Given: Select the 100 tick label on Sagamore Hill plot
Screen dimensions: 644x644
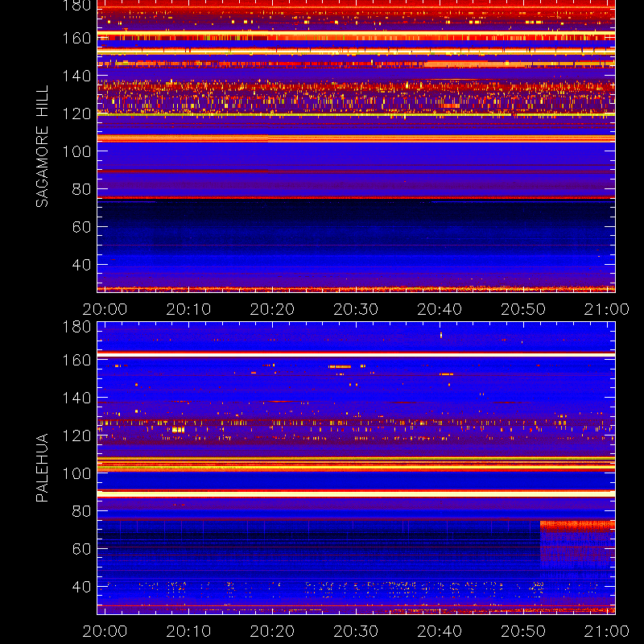Looking at the screenshot, I should point(76,151).
